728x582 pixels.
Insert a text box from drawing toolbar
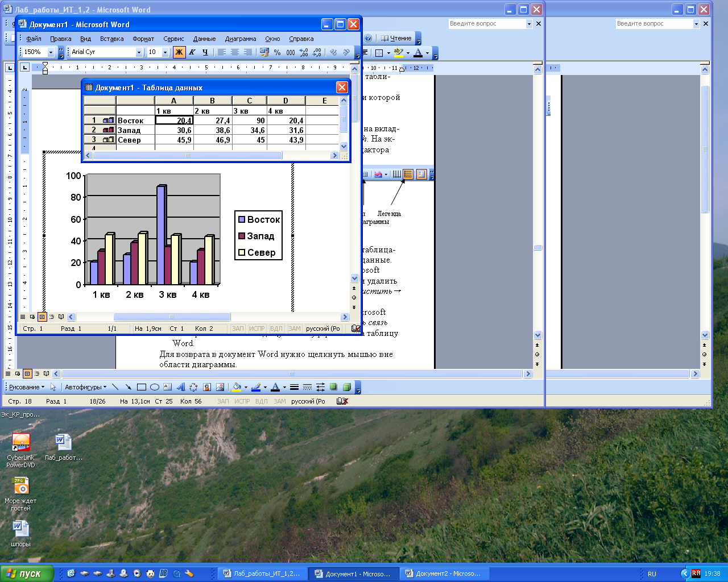167,387
